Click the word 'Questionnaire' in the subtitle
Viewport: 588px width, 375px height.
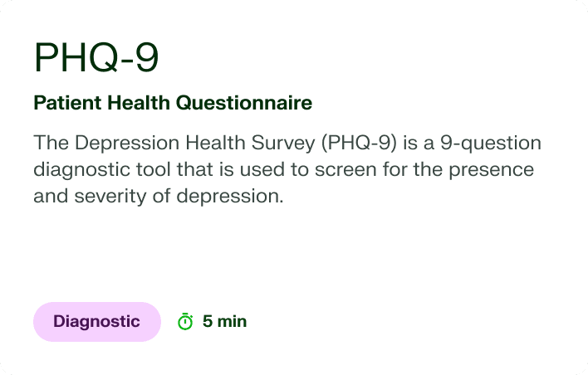(x=244, y=103)
